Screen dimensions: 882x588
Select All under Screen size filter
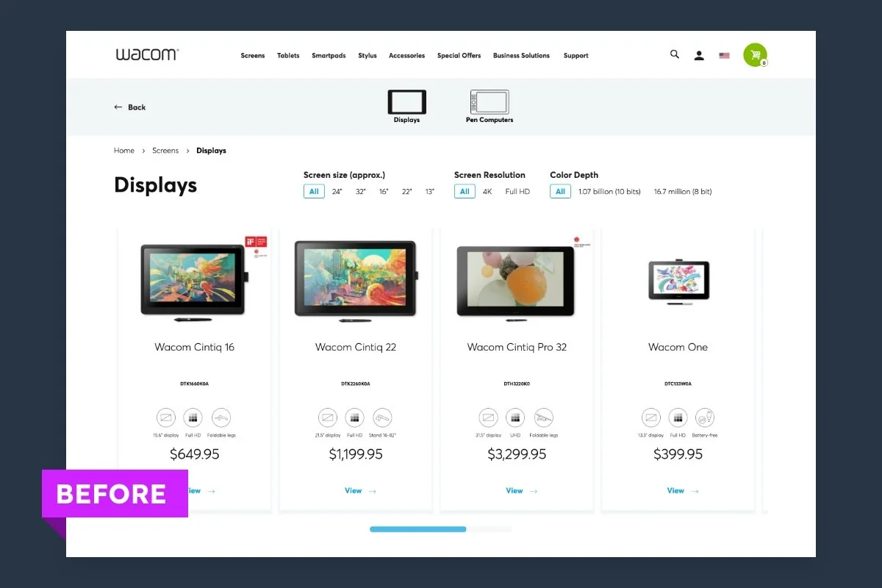tap(314, 191)
